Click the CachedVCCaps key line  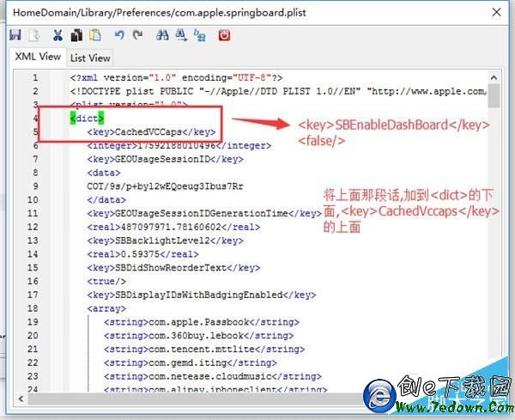tap(151, 132)
